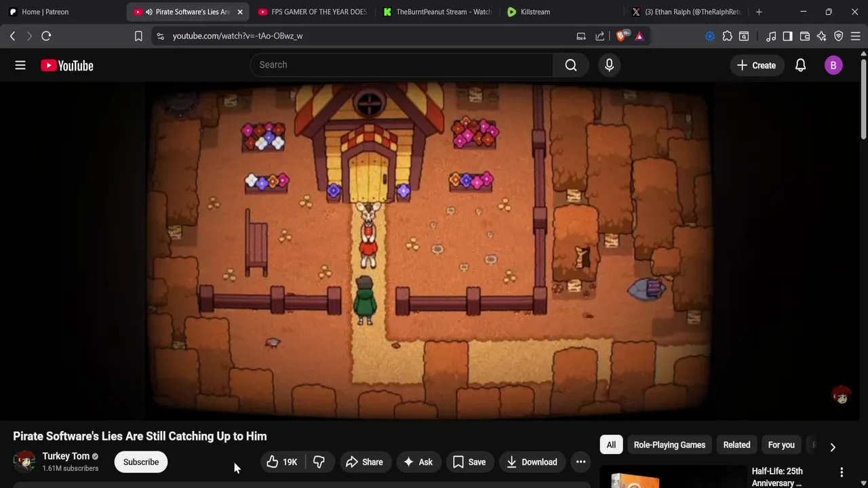Open Brave Shields lion icon
Image resolution: width=868 pixels, height=488 pixels.
coord(622,35)
